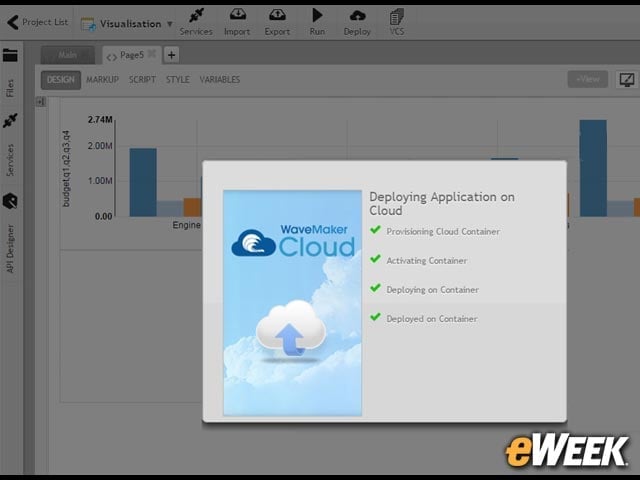Click the 2.74M axis label

100,120
